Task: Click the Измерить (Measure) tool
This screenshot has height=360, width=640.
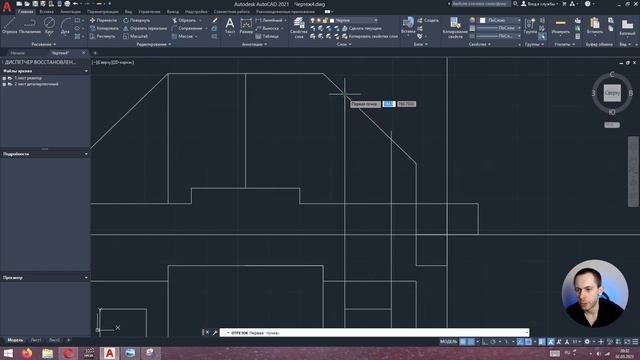Action: click(x=560, y=25)
